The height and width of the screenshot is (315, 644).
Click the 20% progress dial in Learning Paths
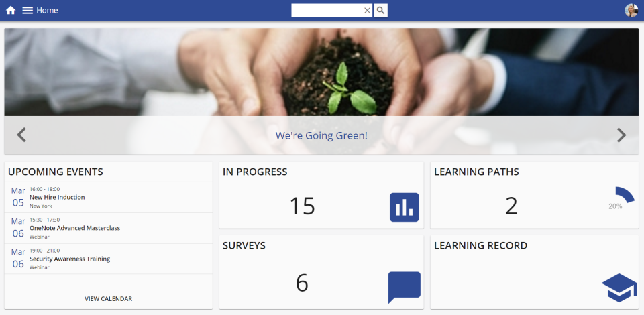(x=621, y=199)
